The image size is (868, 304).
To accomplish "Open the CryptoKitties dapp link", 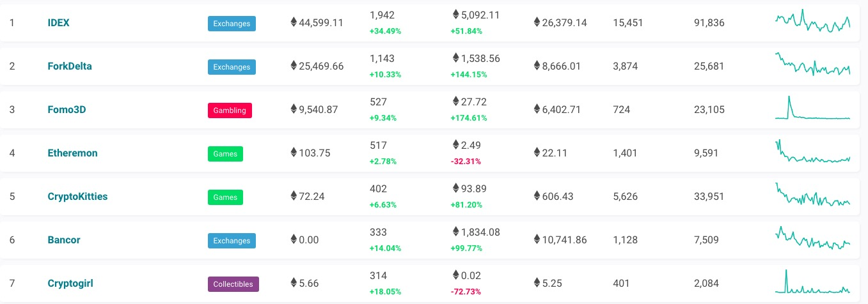I will pos(78,196).
